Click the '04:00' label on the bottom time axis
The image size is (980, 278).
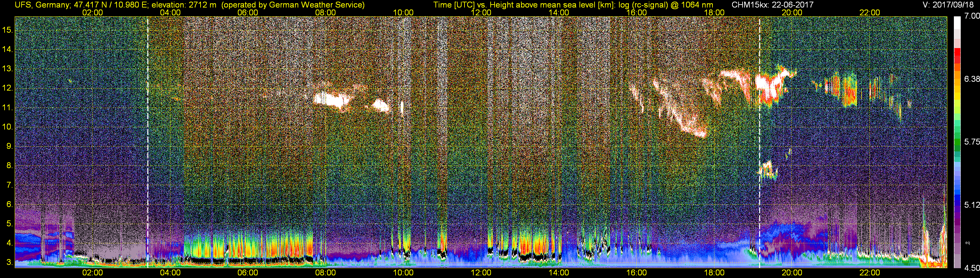point(170,273)
